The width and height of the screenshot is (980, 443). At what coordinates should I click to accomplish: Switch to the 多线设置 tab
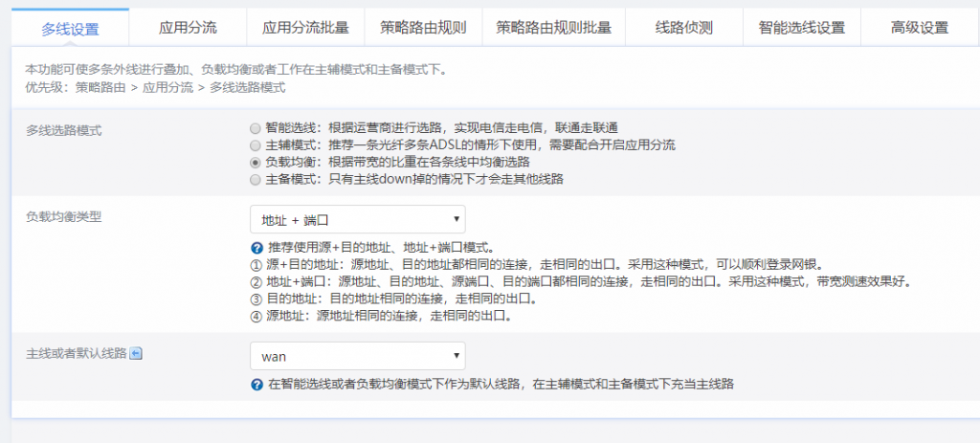(x=70, y=28)
